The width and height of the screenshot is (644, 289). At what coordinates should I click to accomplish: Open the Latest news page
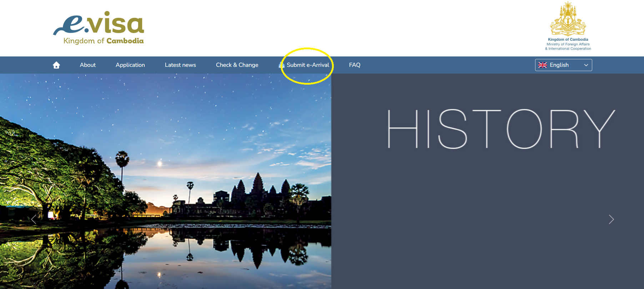(180, 65)
